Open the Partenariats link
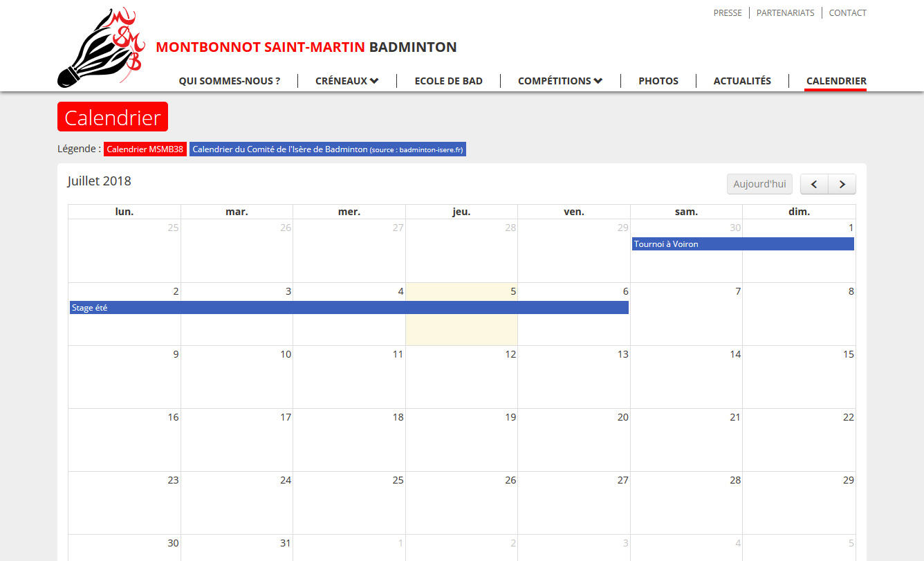 coord(786,13)
